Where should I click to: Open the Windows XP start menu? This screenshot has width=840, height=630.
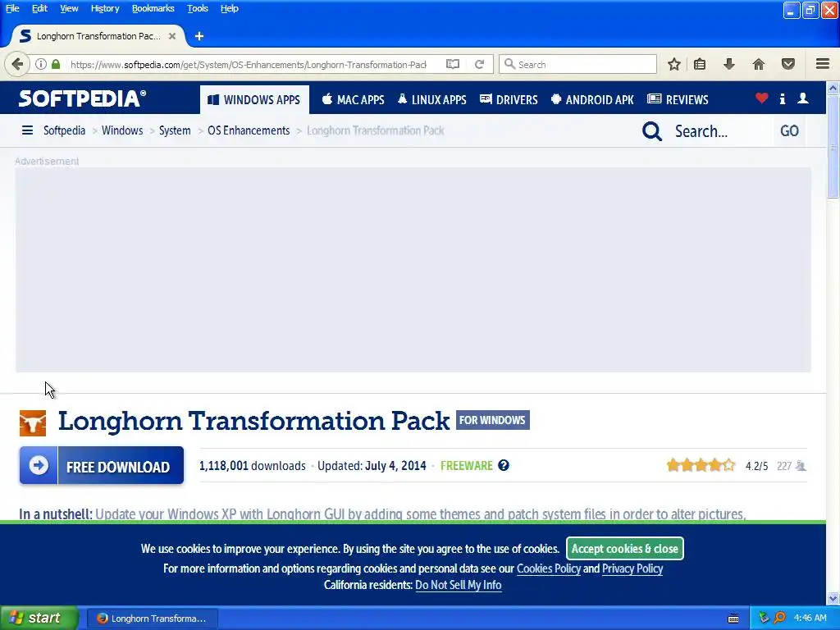click(39, 618)
